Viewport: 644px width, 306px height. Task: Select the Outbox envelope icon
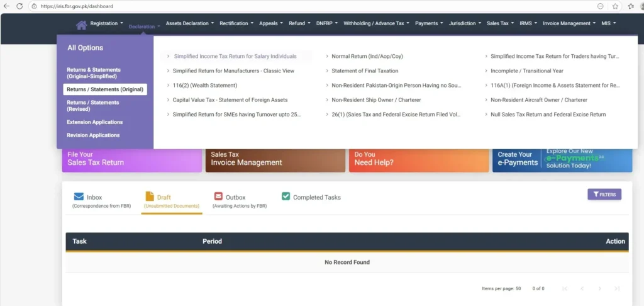tap(218, 196)
